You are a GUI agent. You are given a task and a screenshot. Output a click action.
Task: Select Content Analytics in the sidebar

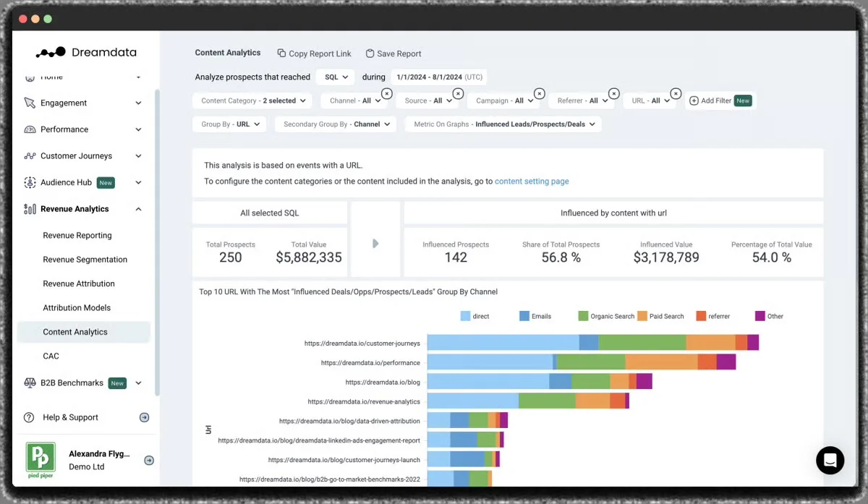click(83, 332)
